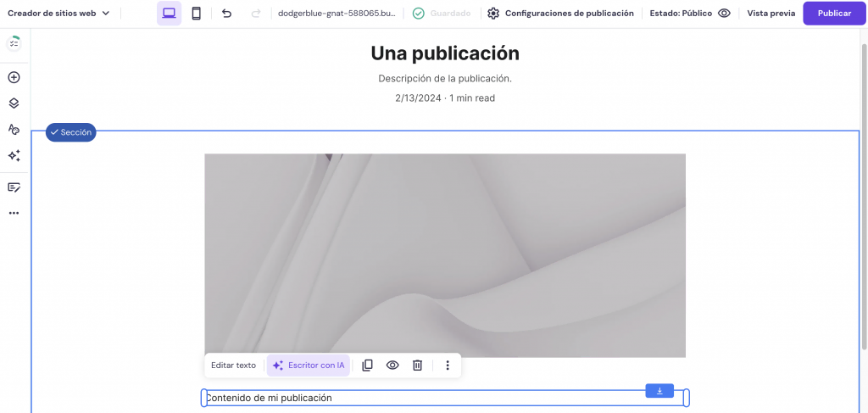Duplicate the selected text element
This screenshot has height=413, width=868.
click(x=367, y=366)
